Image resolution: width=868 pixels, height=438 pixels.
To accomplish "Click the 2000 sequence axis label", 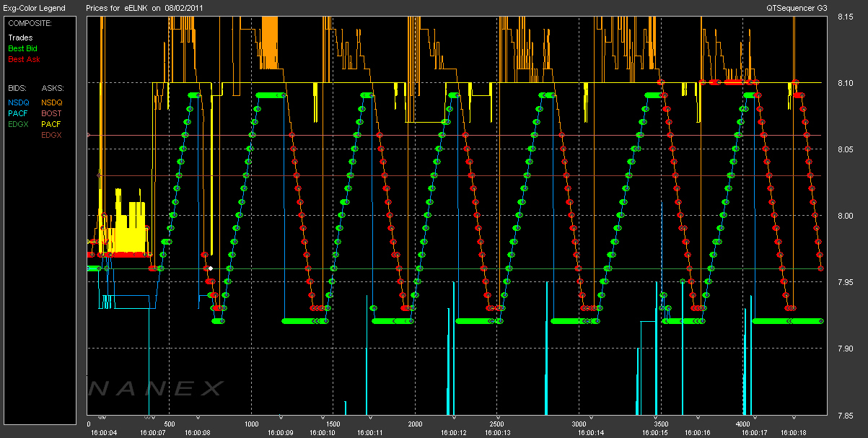I will pyautogui.click(x=415, y=424).
